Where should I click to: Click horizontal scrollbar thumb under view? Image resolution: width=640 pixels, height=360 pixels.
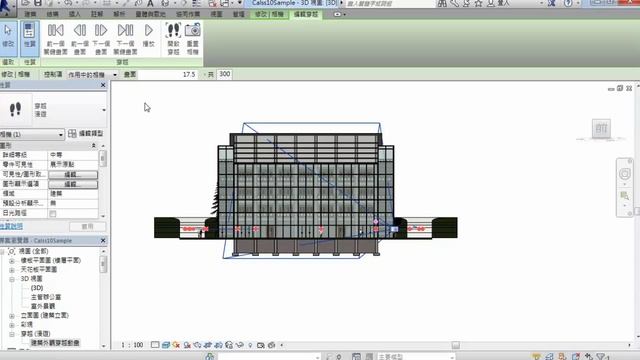coord(456,345)
